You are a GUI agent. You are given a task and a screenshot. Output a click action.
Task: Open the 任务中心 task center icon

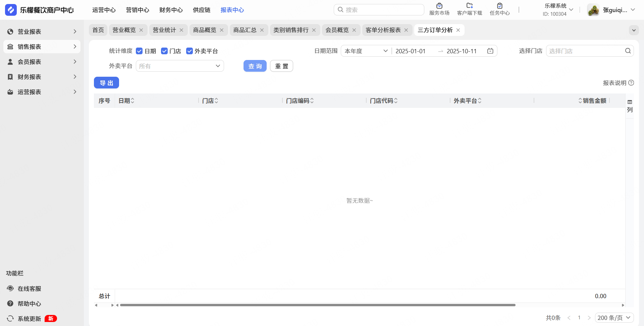(499, 6)
